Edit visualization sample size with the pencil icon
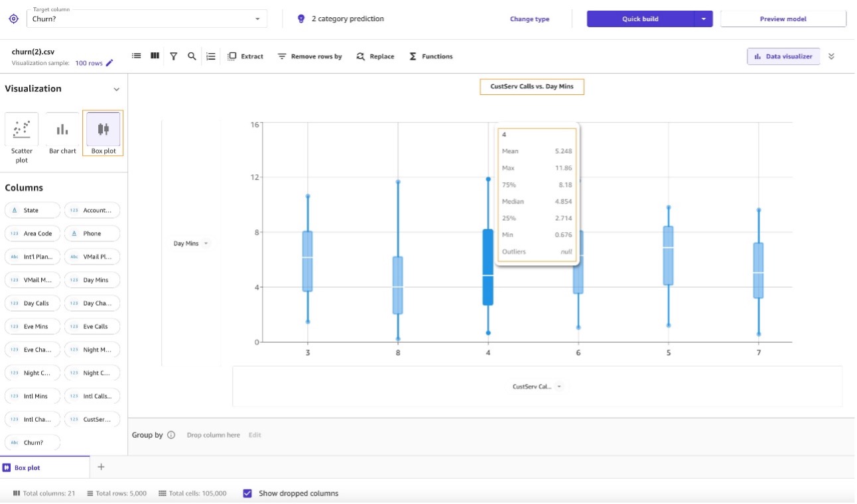The width and height of the screenshot is (857, 504). click(109, 63)
